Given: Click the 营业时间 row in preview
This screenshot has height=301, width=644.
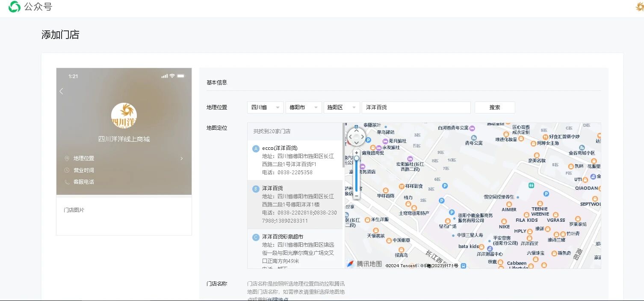Looking at the screenshot, I should (124, 170).
